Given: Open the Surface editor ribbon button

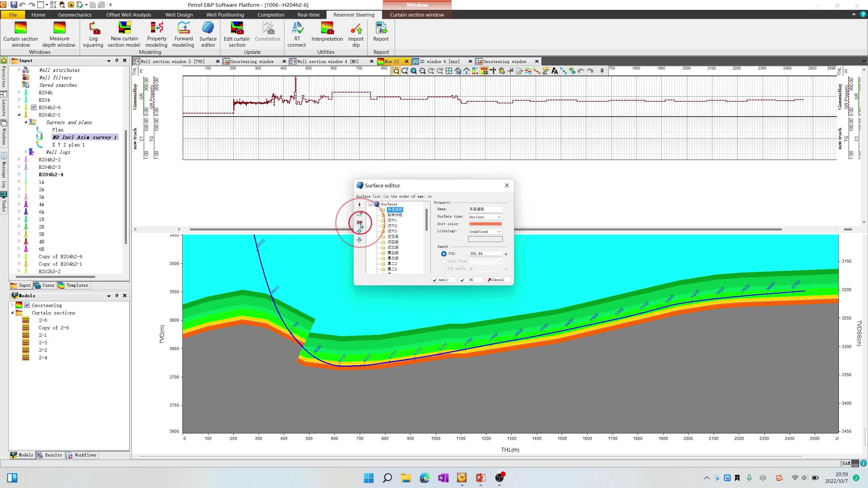Looking at the screenshot, I should [208, 34].
